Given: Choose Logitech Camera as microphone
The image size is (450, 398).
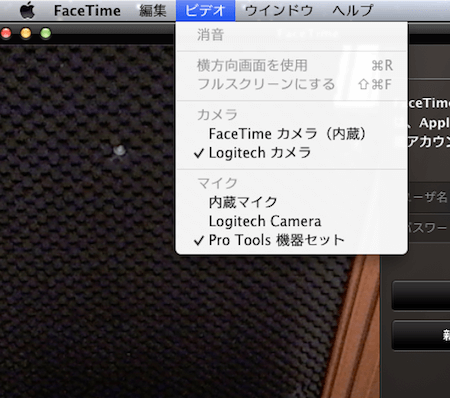Looking at the screenshot, I should pyautogui.click(x=291, y=221).
